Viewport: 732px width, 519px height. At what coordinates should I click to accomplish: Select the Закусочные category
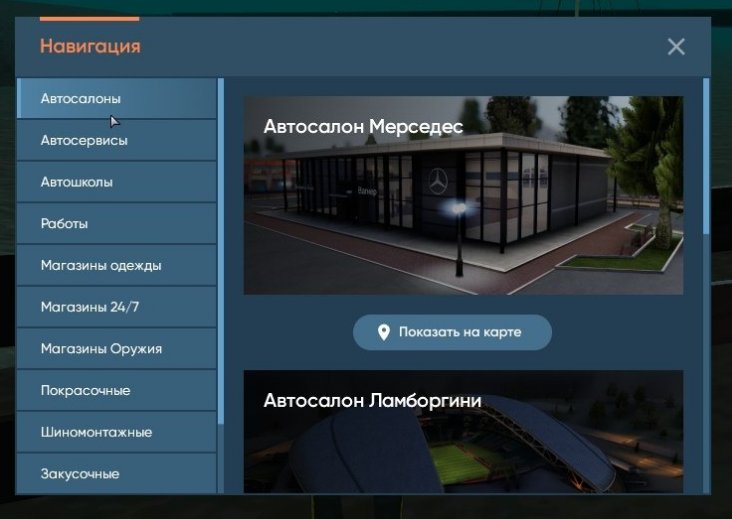(x=117, y=473)
